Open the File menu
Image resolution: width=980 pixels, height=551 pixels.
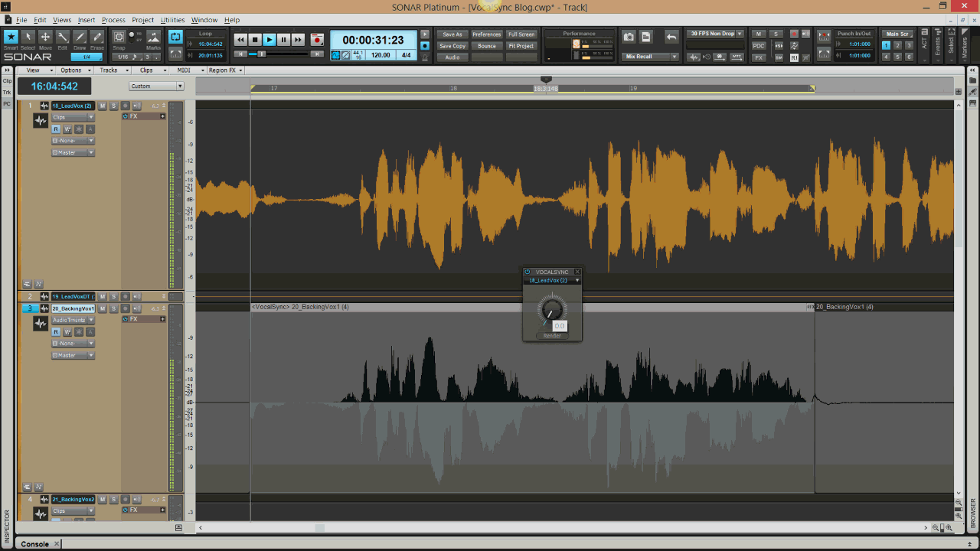click(x=21, y=20)
